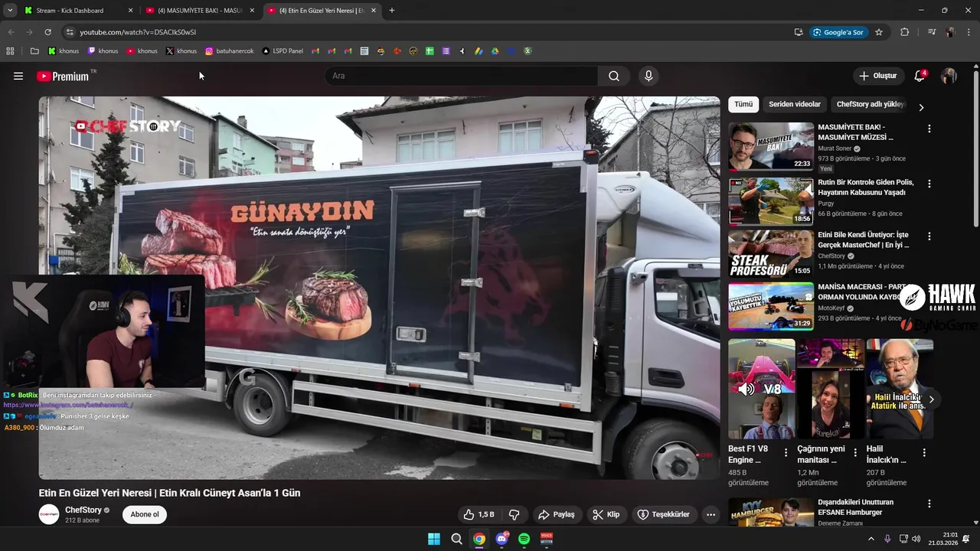This screenshot has width=980, height=551.
Task: Start voice search with the microphone icon
Action: (x=648, y=76)
